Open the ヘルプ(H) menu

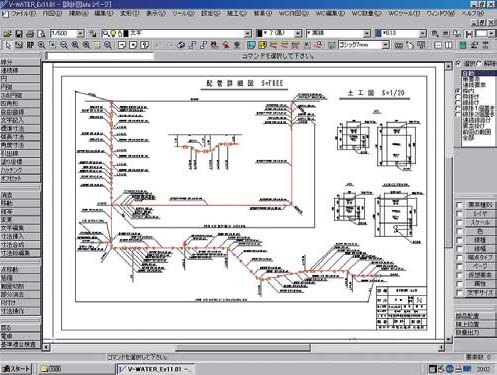pyautogui.click(x=473, y=14)
